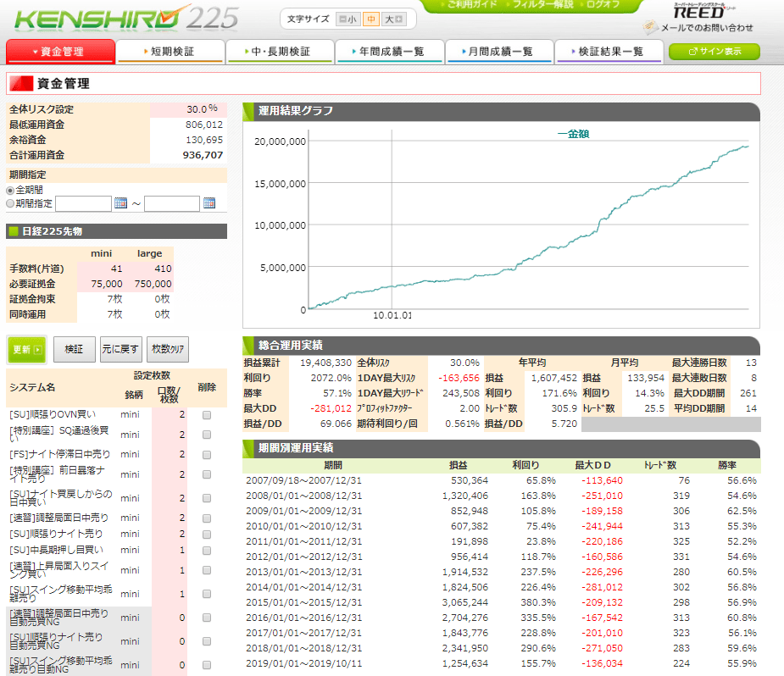This screenshot has width=784, height=676.
Task: Set font size to small (小)
Action: tap(348, 19)
